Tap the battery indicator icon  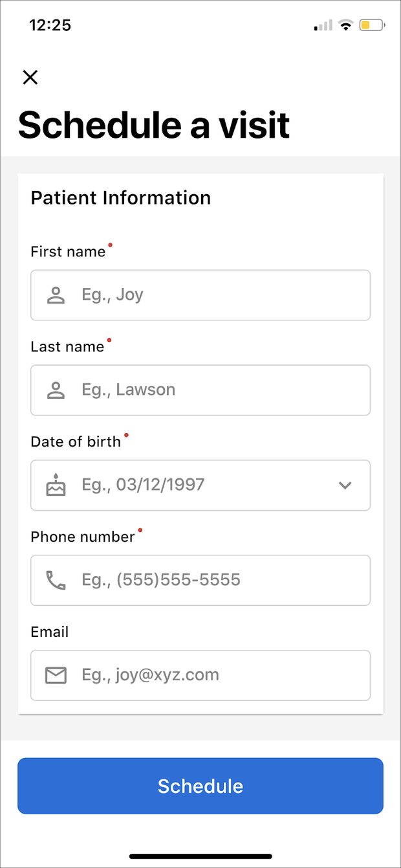(x=373, y=26)
